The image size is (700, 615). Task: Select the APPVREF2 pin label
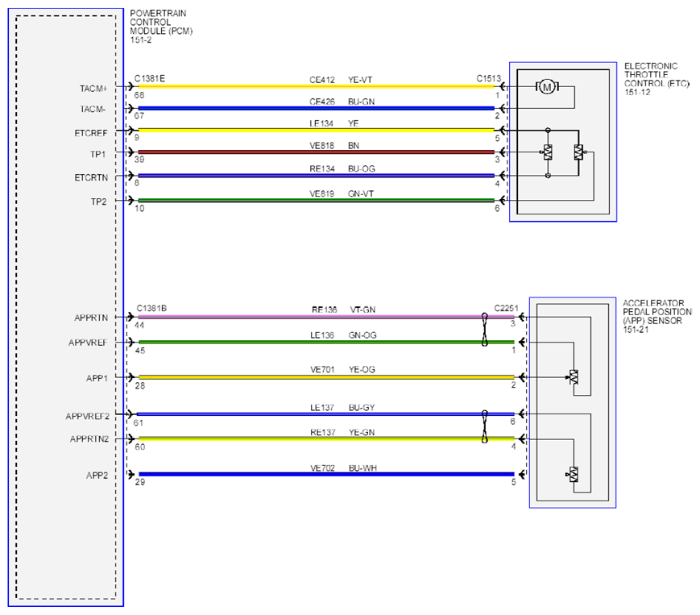(88, 416)
